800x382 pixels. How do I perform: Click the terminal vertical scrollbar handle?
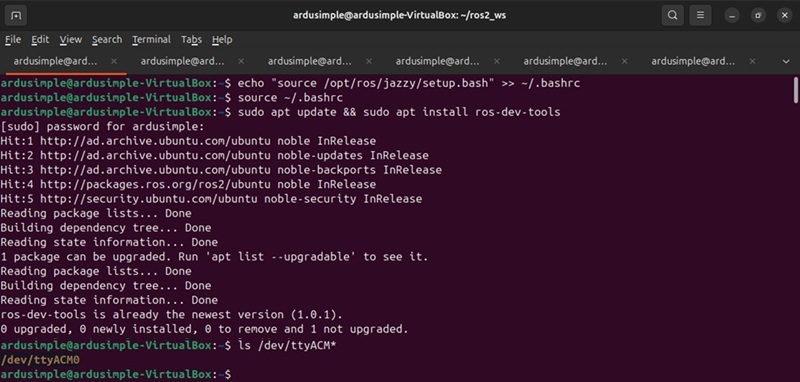tap(795, 90)
